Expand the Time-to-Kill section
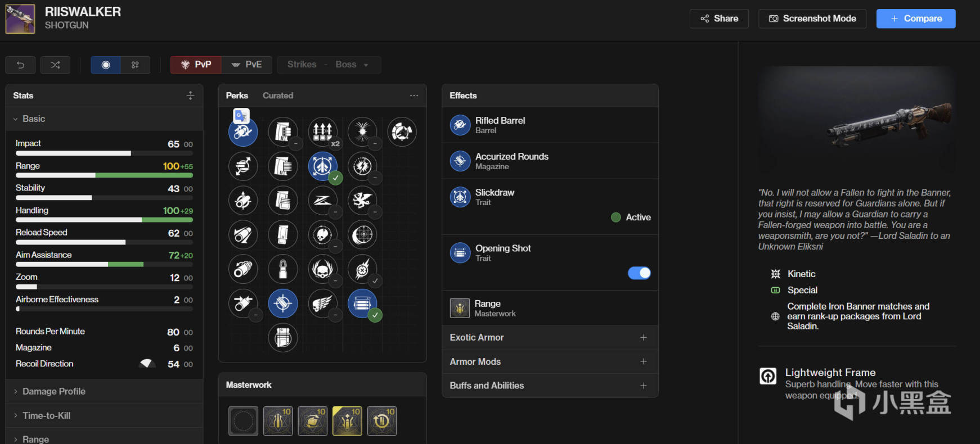 tap(104, 415)
